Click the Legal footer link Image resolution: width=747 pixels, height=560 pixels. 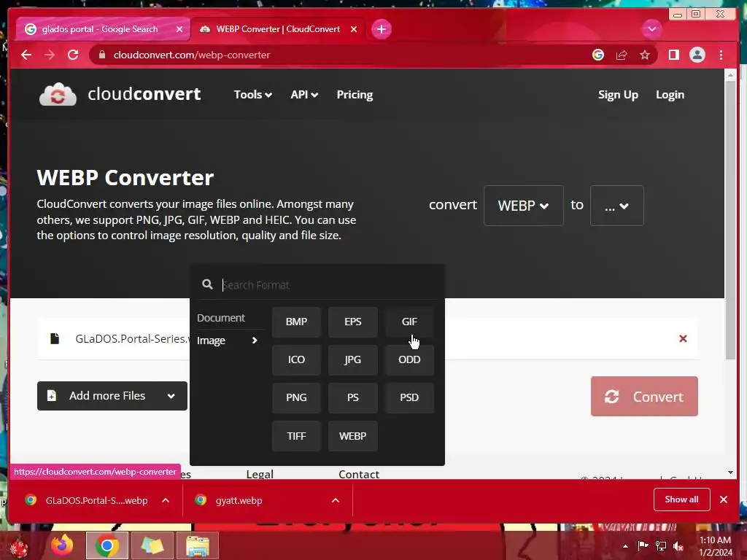(260, 474)
